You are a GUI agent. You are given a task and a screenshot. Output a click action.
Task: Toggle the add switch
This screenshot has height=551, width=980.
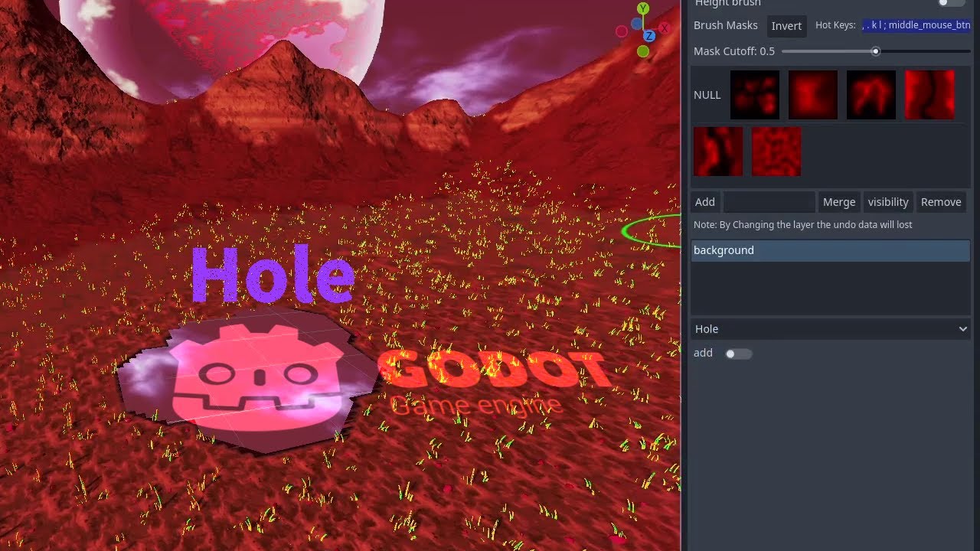739,354
